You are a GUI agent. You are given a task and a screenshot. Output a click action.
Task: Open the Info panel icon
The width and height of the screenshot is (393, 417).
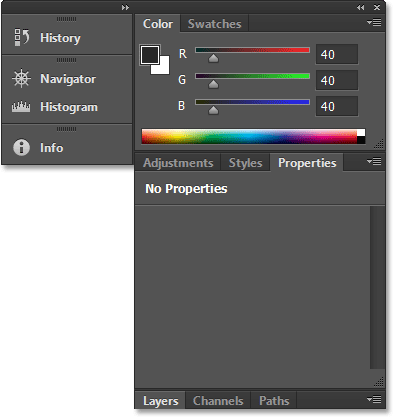21,147
